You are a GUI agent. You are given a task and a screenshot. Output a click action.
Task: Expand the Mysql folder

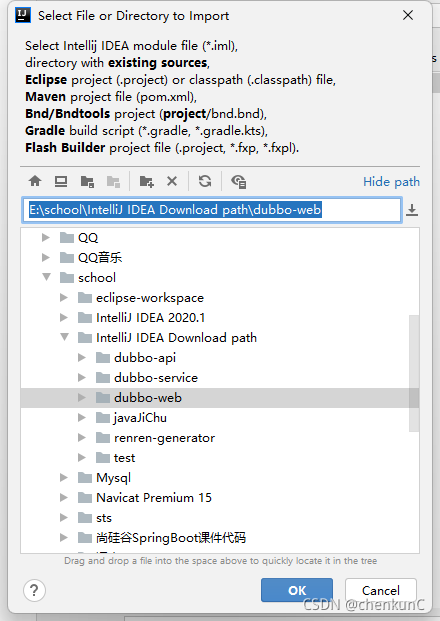pos(64,478)
